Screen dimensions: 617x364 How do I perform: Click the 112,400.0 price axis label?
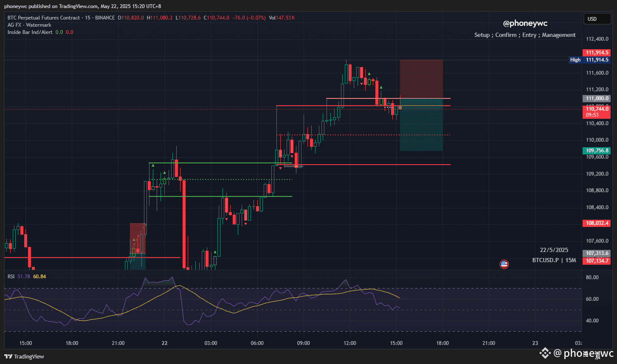click(597, 39)
